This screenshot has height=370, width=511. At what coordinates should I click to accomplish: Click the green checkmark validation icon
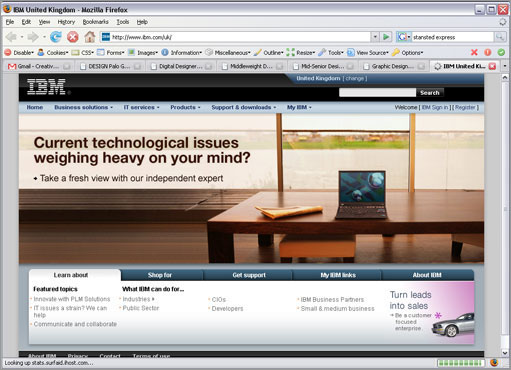tap(501, 52)
